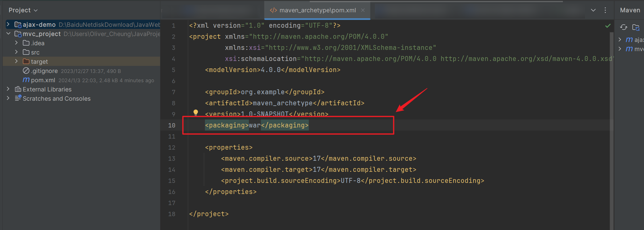The width and height of the screenshot is (644, 230).
Task: Expand the target folder
Action: pos(16,61)
